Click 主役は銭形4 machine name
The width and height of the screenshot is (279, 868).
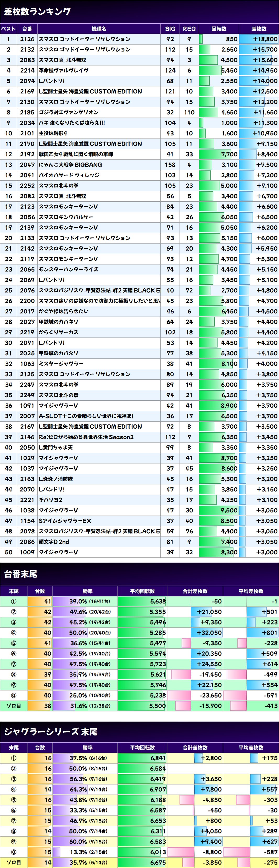(x=53, y=133)
